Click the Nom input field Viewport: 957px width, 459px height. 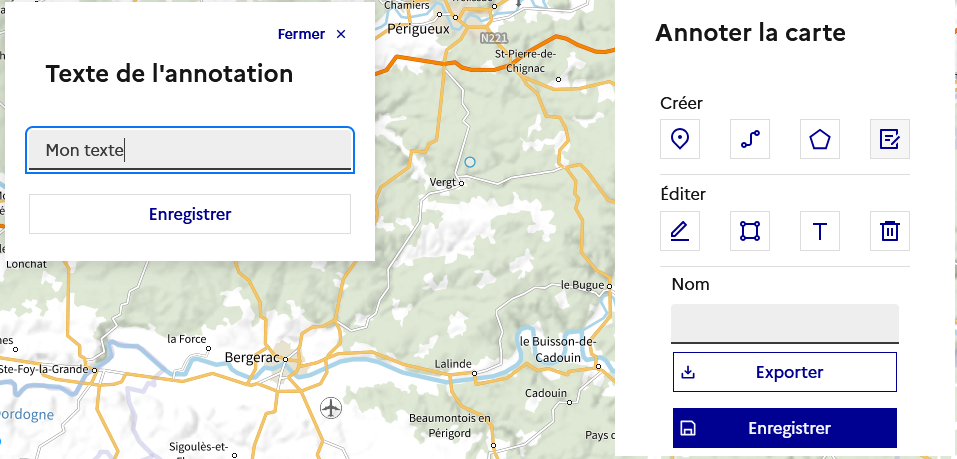click(x=785, y=324)
